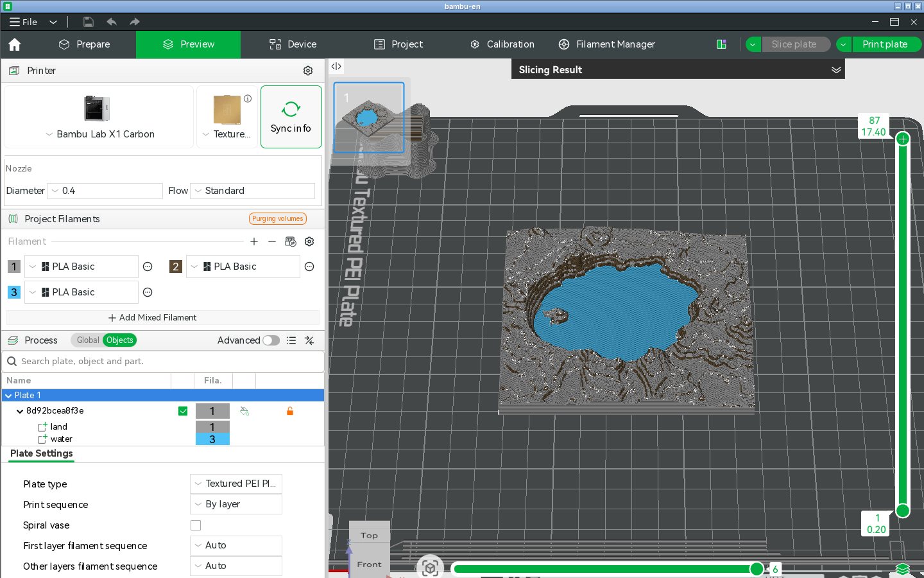Click the Sync info button

click(291, 117)
